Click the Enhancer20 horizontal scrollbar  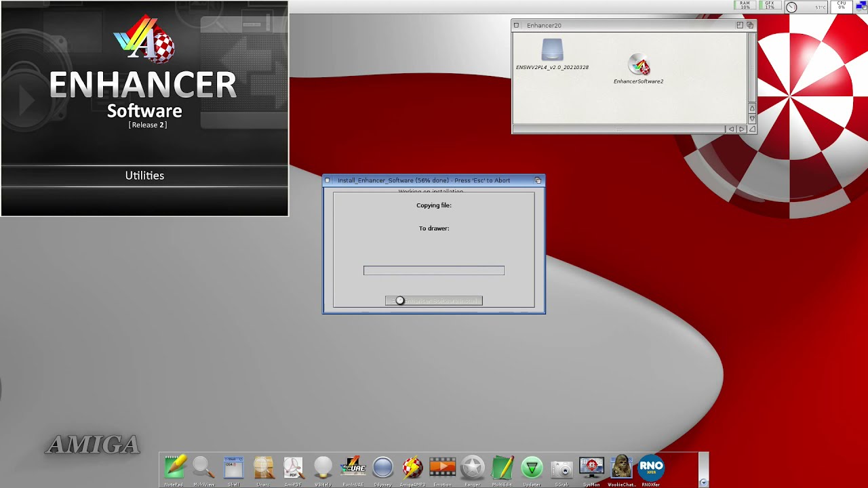pyautogui.click(x=619, y=129)
